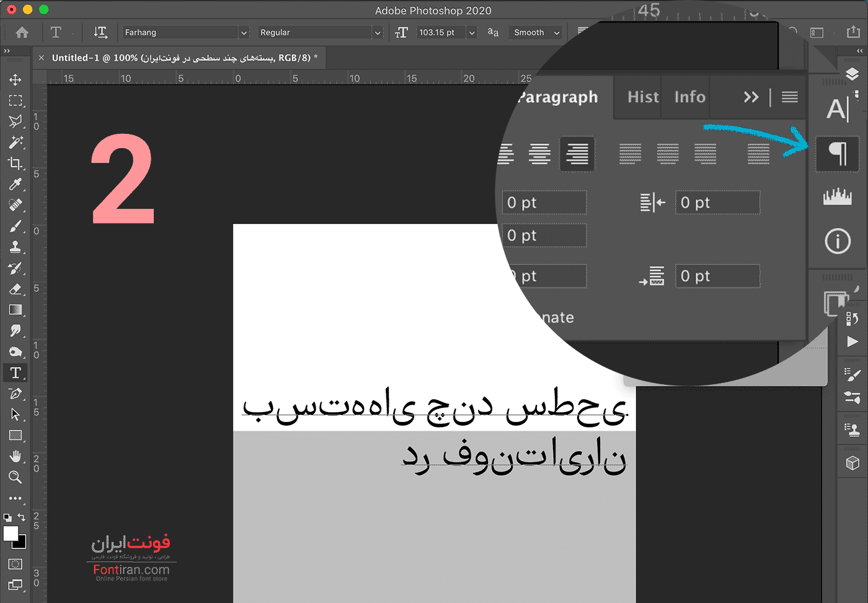Click the Home button

pos(22,32)
